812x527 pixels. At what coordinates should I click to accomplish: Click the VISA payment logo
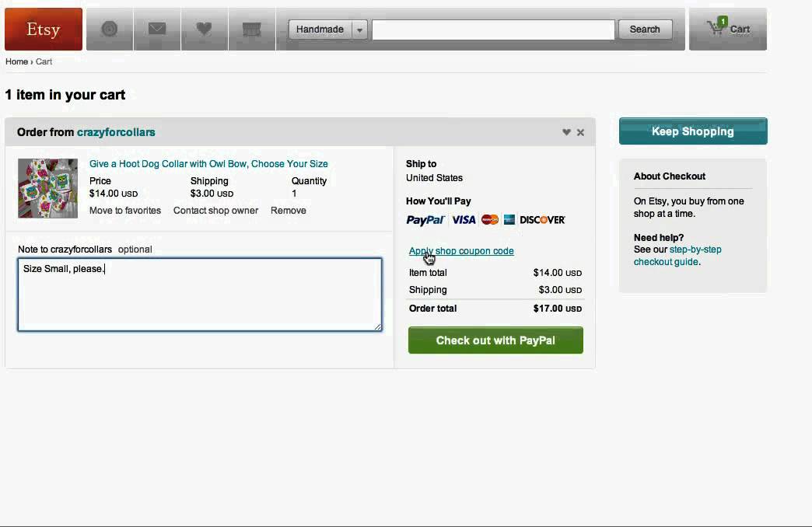pyautogui.click(x=464, y=220)
